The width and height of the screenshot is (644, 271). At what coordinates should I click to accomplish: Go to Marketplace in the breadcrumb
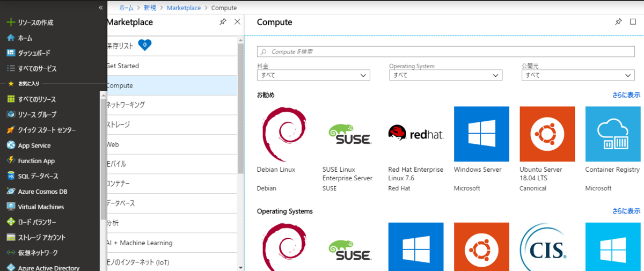pos(184,8)
